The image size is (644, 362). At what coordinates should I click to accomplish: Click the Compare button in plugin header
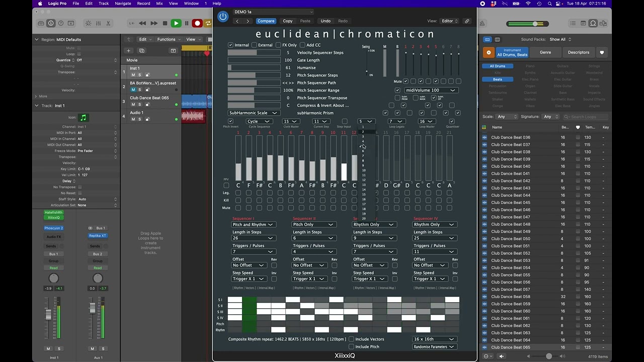pos(266,21)
